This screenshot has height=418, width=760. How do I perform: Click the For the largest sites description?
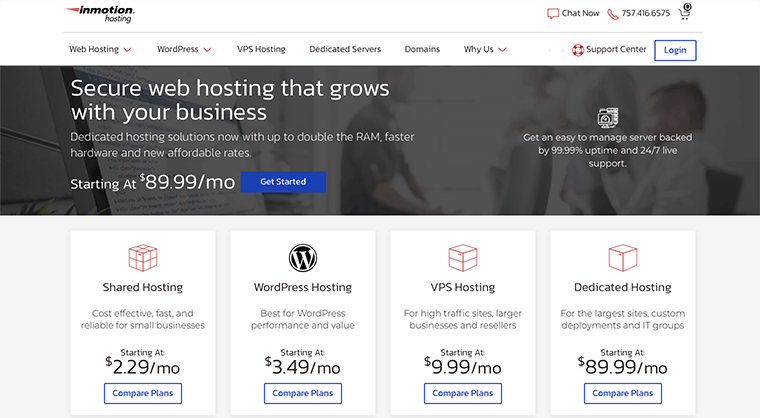pos(622,319)
